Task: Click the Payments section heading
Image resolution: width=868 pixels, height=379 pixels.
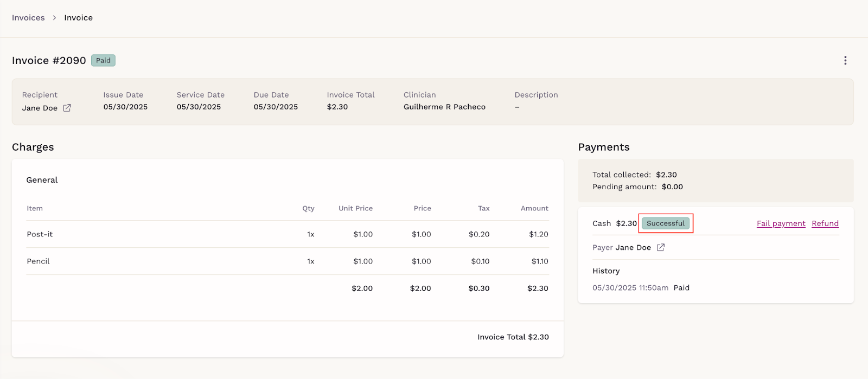Action: (604, 147)
